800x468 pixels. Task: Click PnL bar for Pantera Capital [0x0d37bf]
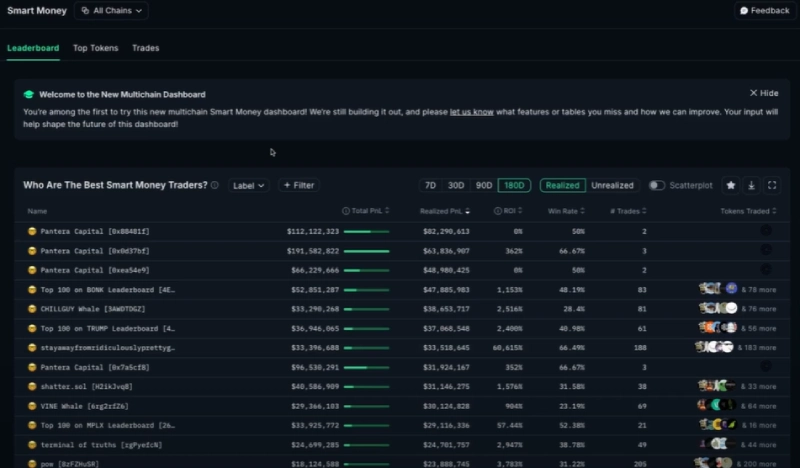click(366, 251)
